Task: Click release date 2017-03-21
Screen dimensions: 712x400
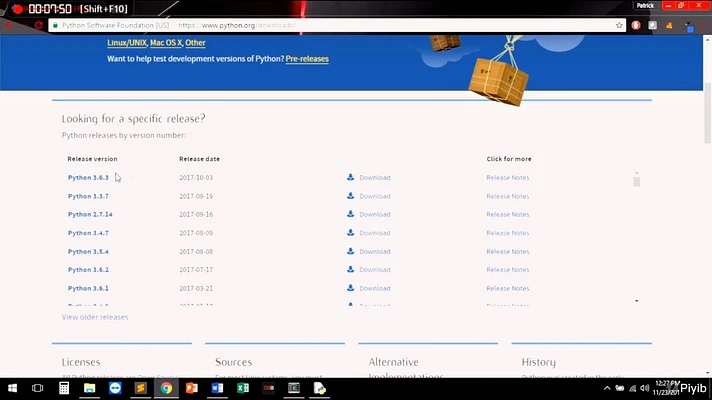Action: point(196,288)
